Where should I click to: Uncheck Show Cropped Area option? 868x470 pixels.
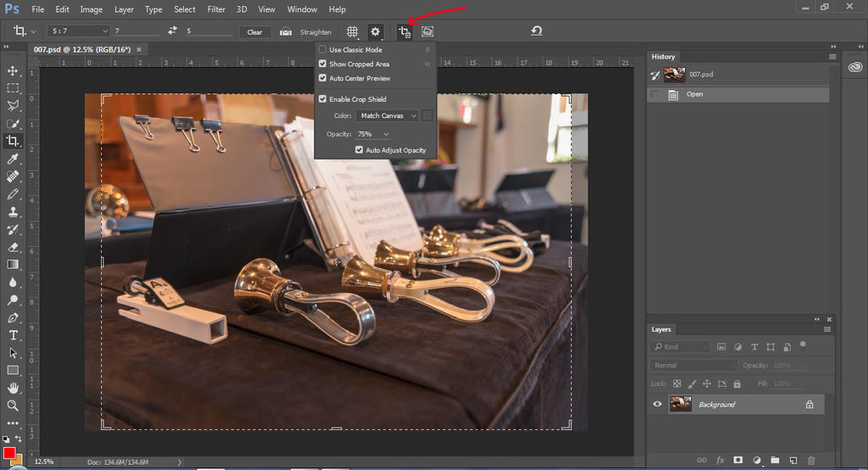(322, 64)
